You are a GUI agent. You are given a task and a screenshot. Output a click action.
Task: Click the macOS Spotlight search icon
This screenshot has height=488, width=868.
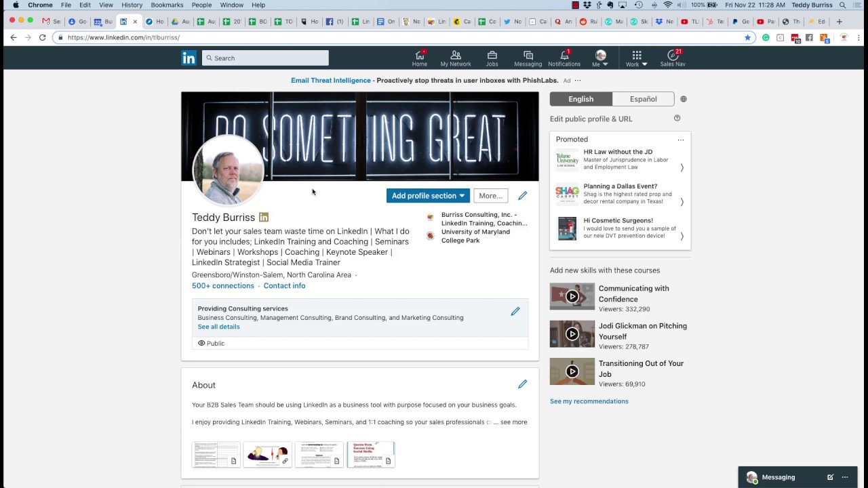click(843, 5)
